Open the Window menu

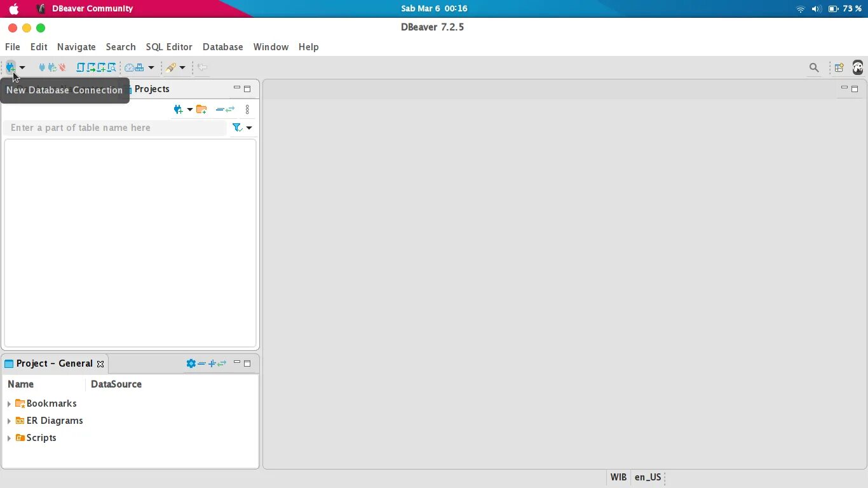pyautogui.click(x=271, y=47)
